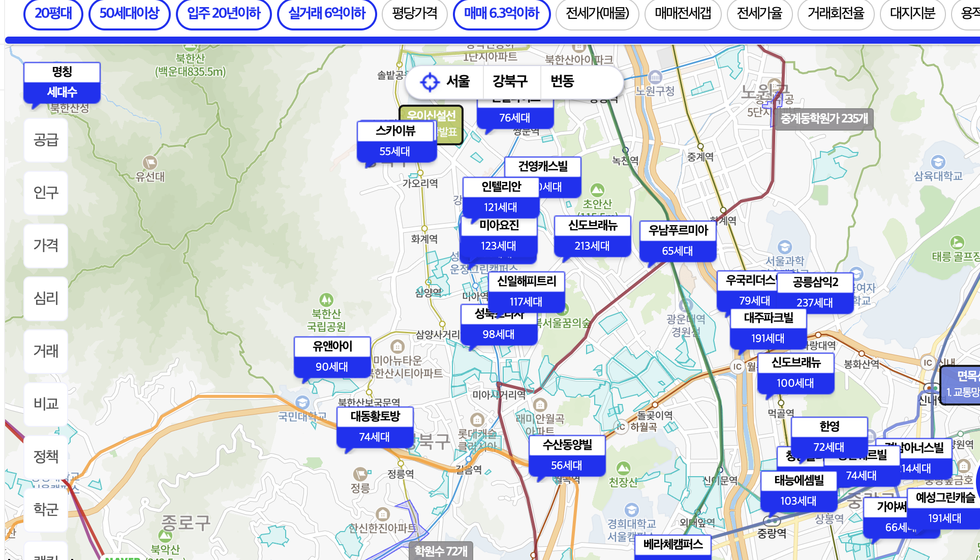980x560 pixels.
Task: Click the 대주파크빌 191세대 marker
Action: pos(768,328)
